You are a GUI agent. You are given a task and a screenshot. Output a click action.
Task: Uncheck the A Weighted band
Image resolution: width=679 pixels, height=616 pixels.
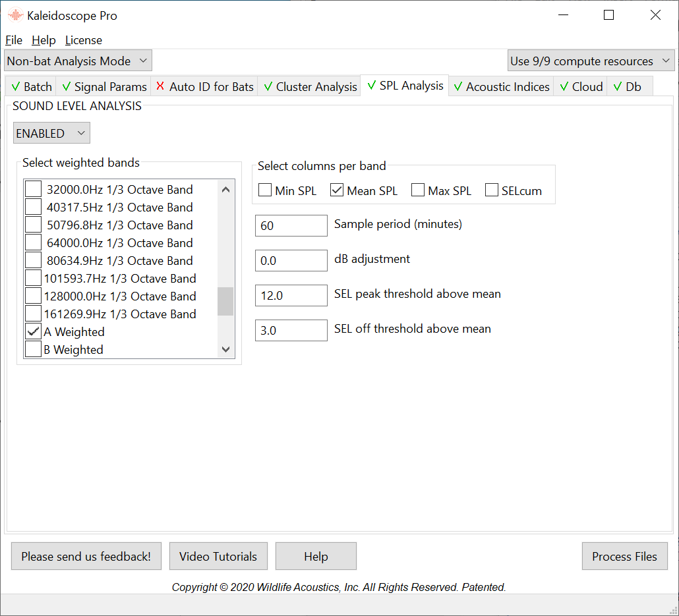point(33,332)
